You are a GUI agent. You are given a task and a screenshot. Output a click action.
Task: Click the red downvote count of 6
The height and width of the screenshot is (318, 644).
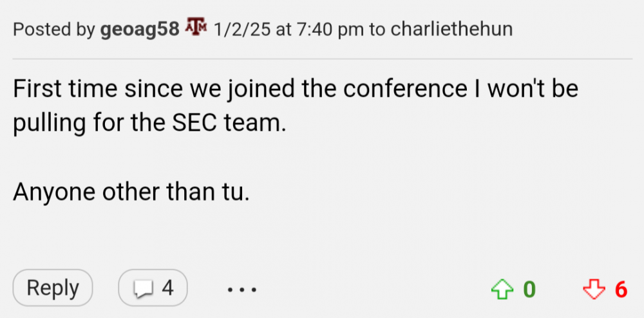click(621, 289)
